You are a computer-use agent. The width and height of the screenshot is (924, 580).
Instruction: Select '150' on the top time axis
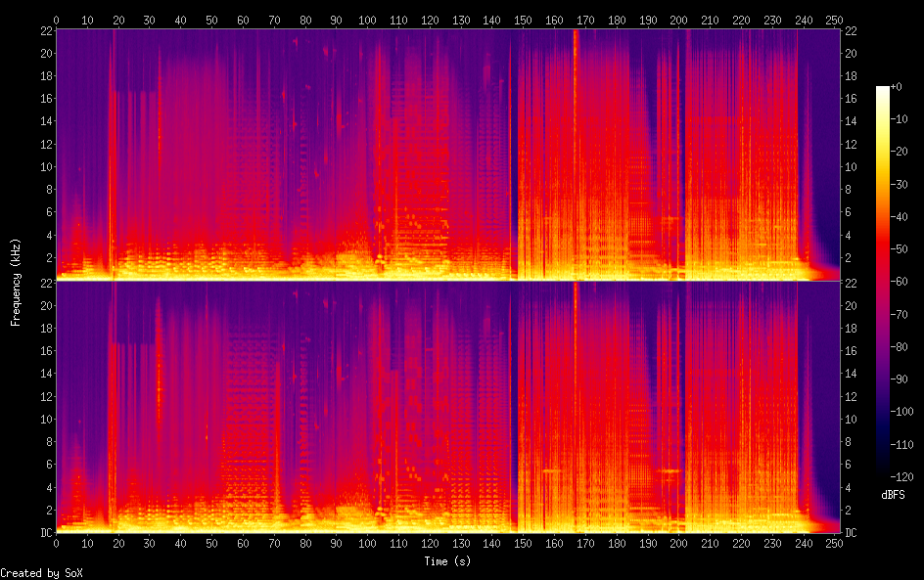[x=523, y=20]
